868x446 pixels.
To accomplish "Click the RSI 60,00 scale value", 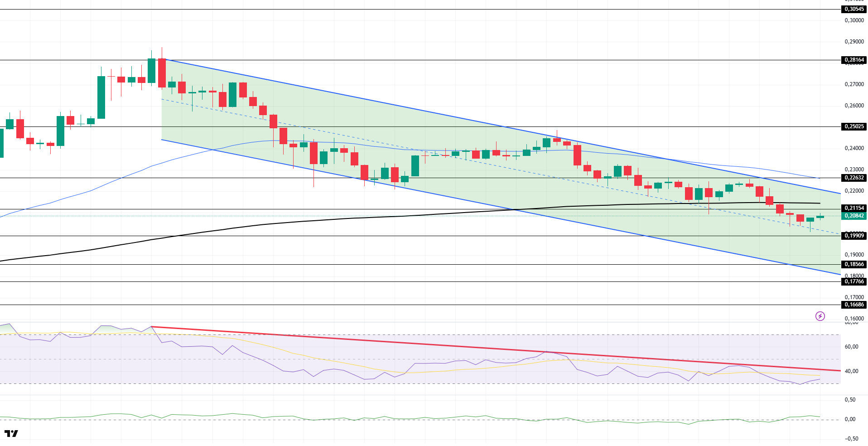I will point(851,347).
